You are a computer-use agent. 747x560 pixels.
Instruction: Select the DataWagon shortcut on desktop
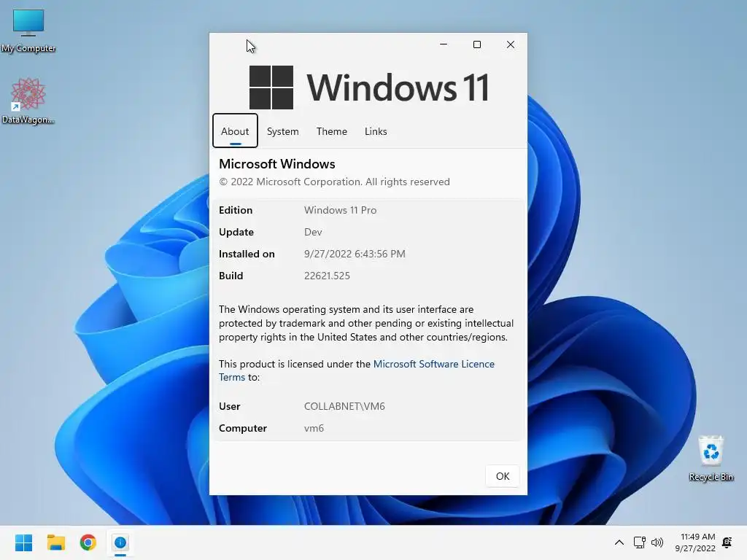click(28, 101)
